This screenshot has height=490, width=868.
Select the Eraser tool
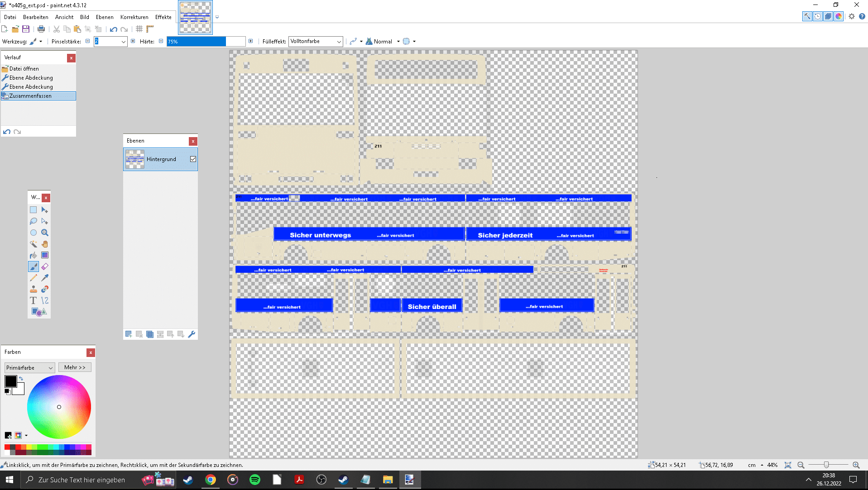pyautogui.click(x=45, y=266)
